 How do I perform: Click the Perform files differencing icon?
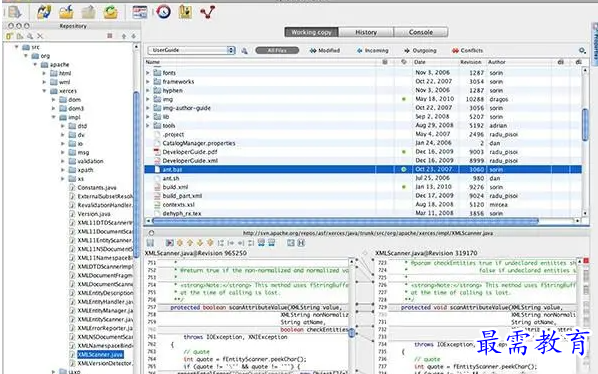click(170, 243)
